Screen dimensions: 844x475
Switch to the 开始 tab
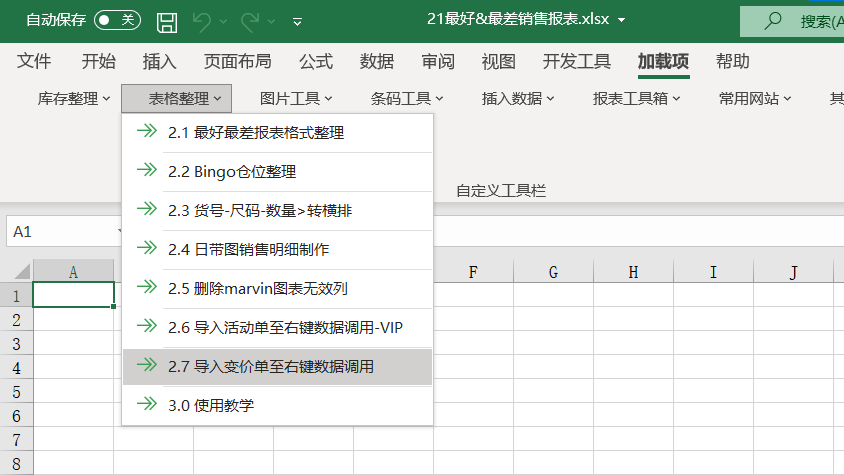pos(99,61)
